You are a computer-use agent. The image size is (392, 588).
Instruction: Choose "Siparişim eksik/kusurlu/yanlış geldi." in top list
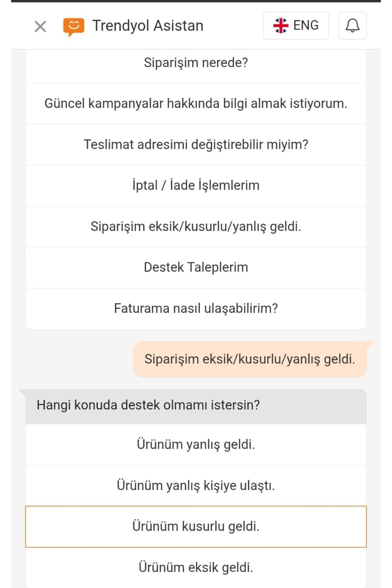pyautogui.click(x=196, y=226)
